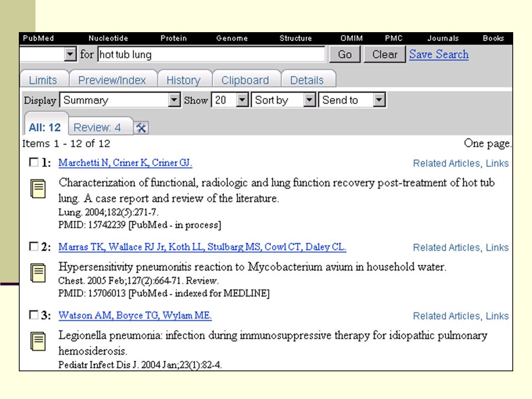532x399 pixels.
Task: Click 'PMID: 15706013 [PubMed - indexed for MEDLINE]' text
Action: point(164,293)
